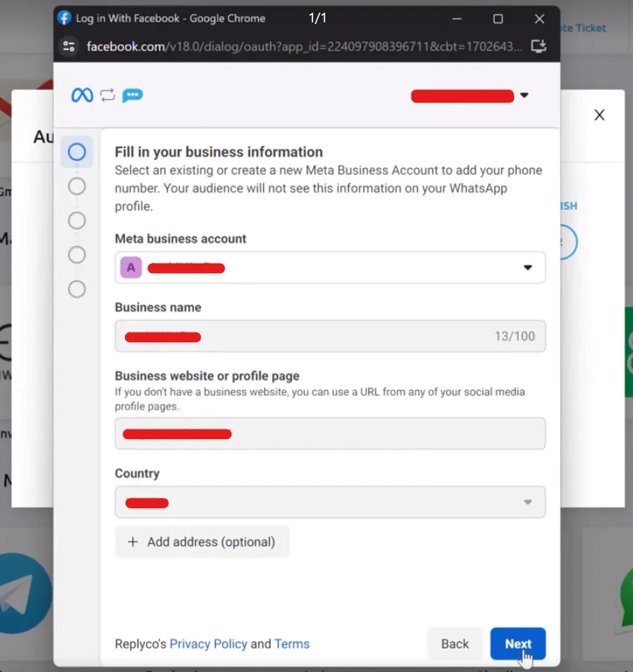This screenshot has width=633, height=672.
Task: Close the background dialog with the X icon
Action: (x=600, y=115)
